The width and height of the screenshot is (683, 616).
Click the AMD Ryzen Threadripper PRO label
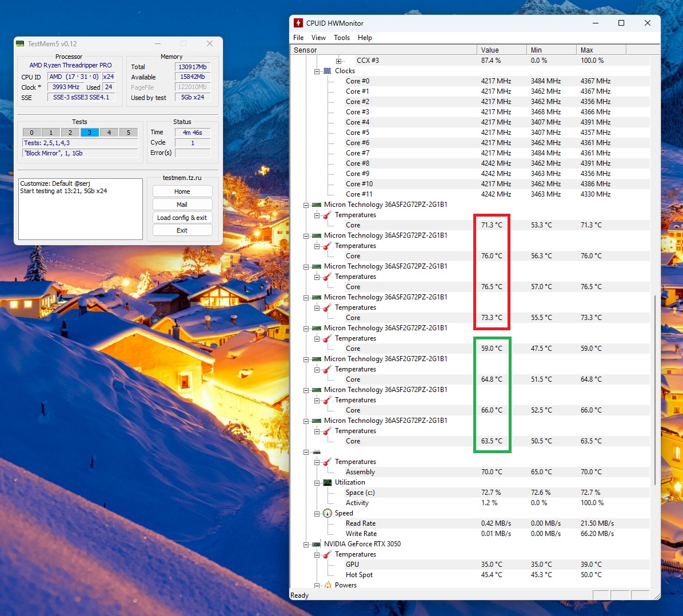pyautogui.click(x=70, y=65)
